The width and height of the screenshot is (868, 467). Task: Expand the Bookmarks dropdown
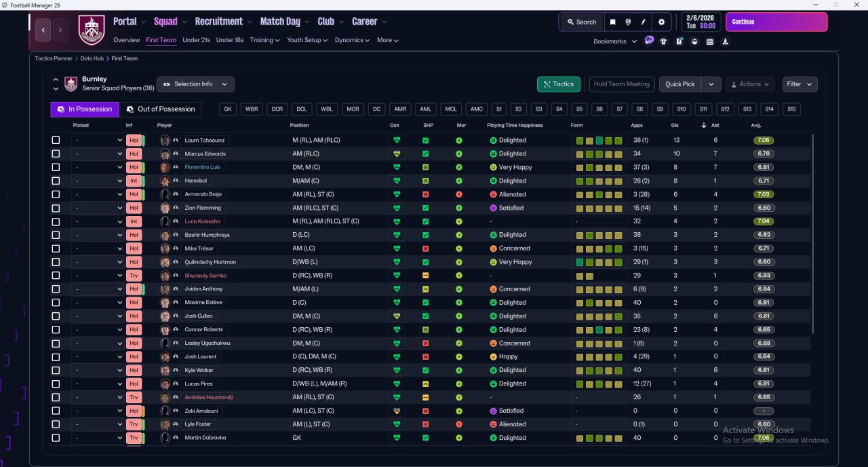click(x=615, y=41)
